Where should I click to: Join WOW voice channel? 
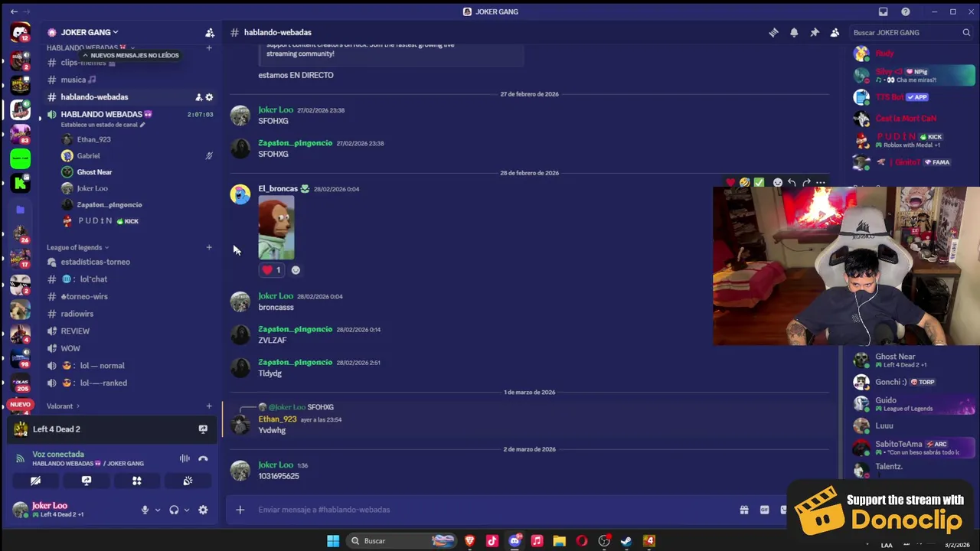129,348
